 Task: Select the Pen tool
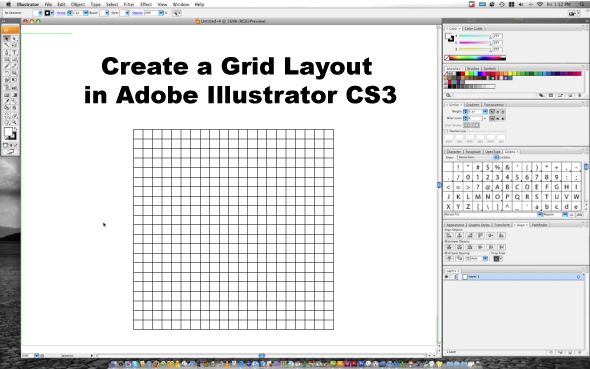tap(6, 52)
